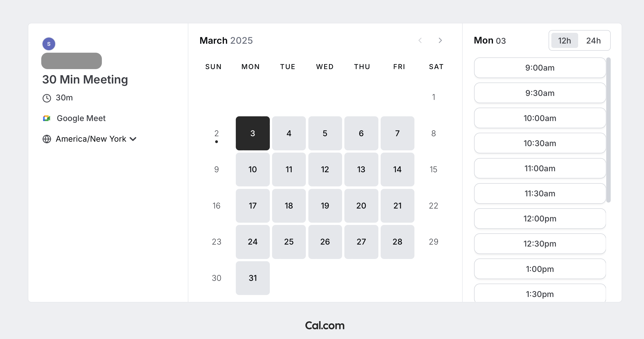Book the 9:00am time slot
Screen dimensions: 644x339
(540, 68)
